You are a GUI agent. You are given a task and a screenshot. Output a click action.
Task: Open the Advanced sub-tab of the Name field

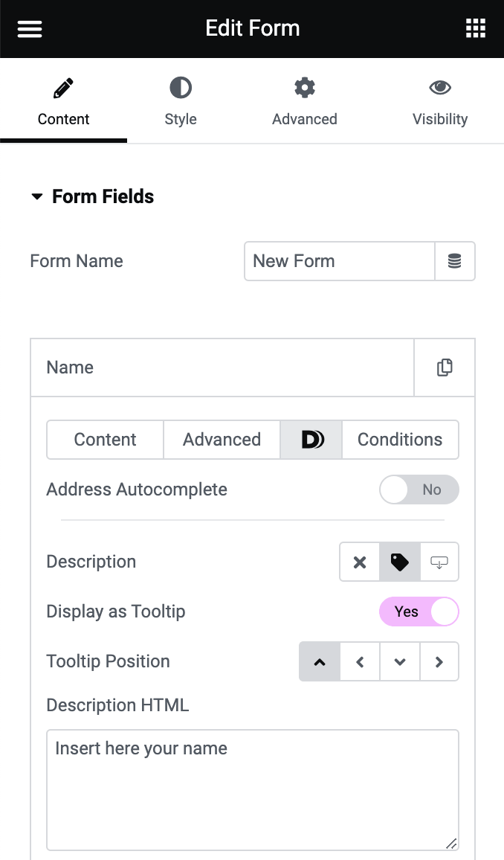tap(222, 440)
